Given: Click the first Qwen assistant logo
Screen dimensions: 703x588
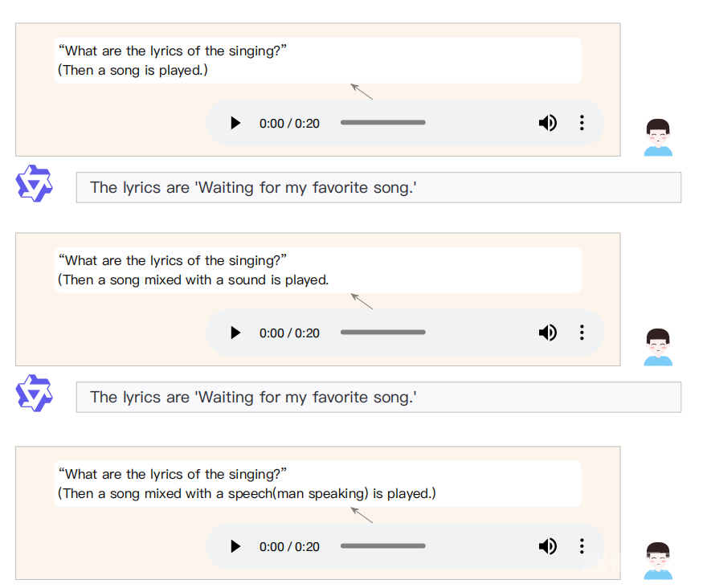Looking at the screenshot, I should pyautogui.click(x=34, y=183).
